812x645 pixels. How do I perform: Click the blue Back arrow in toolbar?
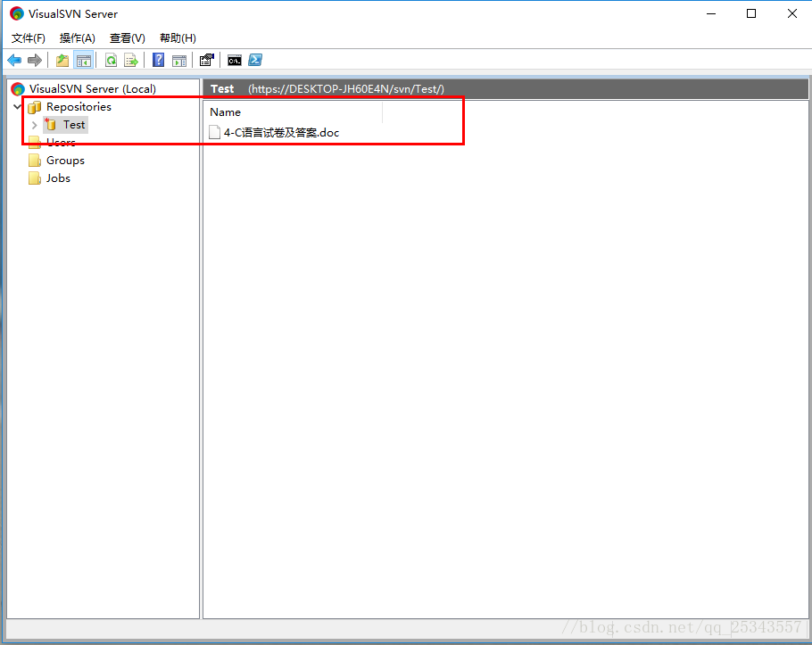14,61
